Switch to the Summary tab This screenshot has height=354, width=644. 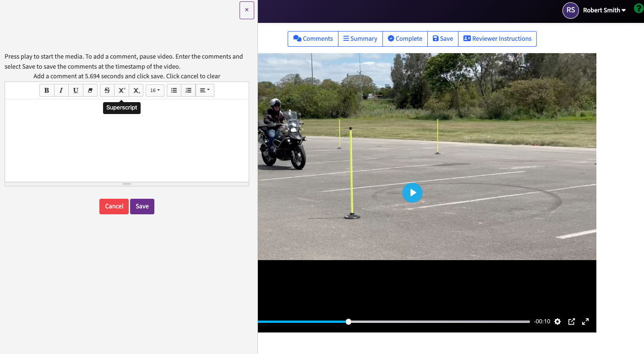point(360,39)
